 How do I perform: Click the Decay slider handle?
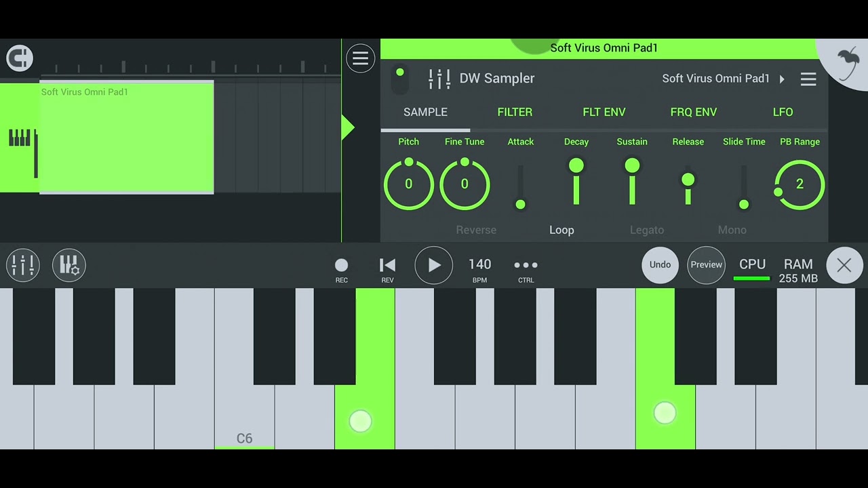tap(576, 165)
